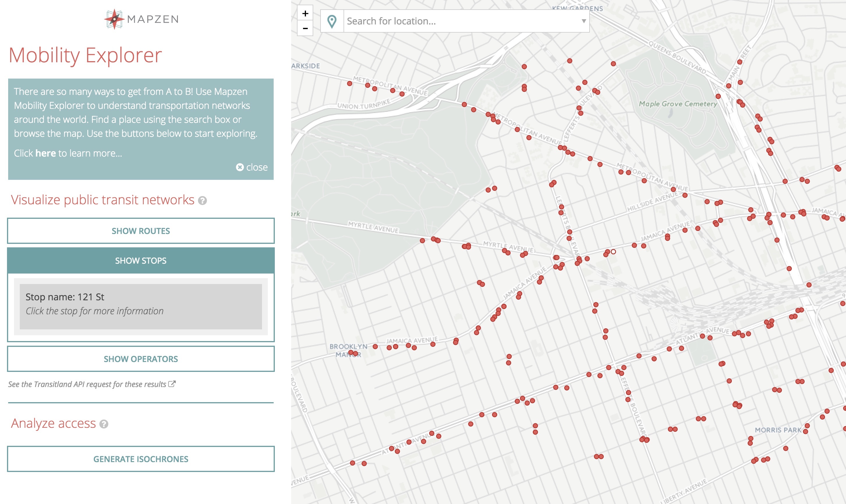The height and width of the screenshot is (504, 846).
Task: Click the Mapzen compass logo
Action: click(114, 19)
